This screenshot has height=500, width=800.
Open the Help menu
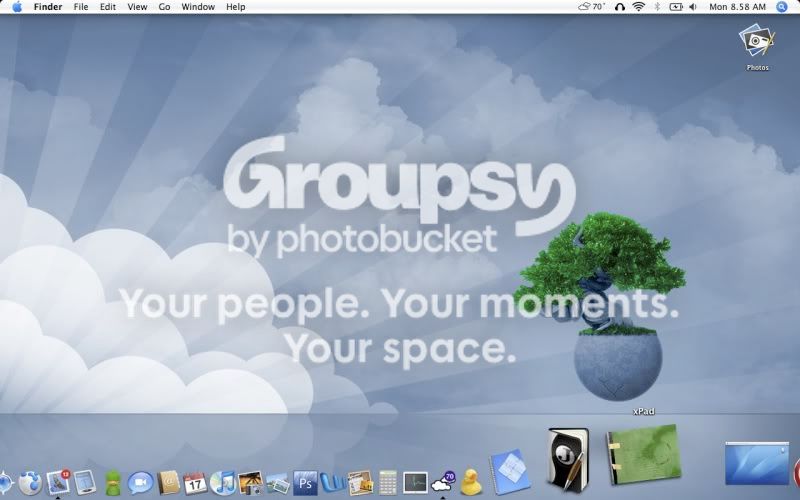236,7
